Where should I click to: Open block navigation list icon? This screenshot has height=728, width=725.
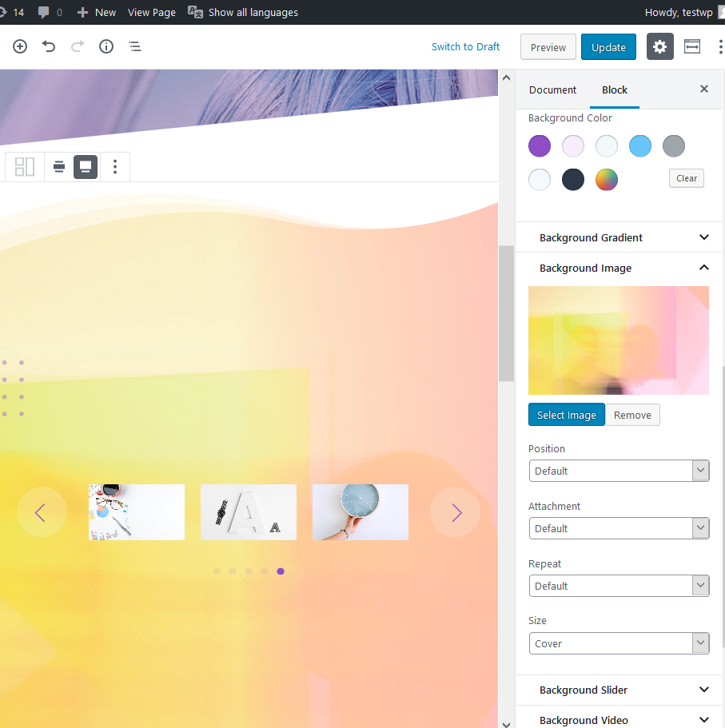135,46
